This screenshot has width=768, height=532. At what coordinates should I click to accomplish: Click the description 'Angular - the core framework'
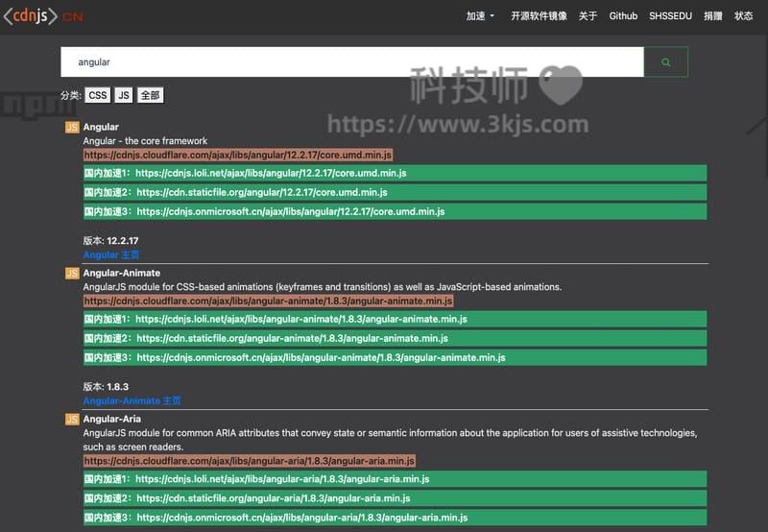point(145,141)
